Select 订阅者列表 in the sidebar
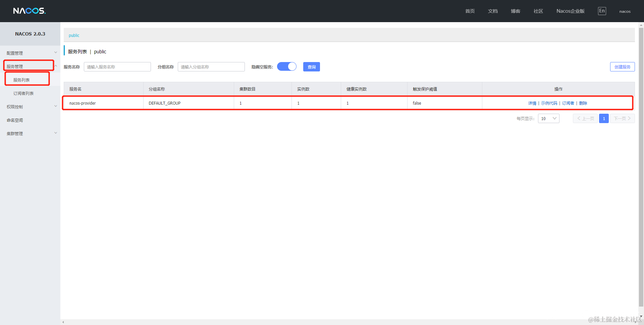 [x=23, y=93]
